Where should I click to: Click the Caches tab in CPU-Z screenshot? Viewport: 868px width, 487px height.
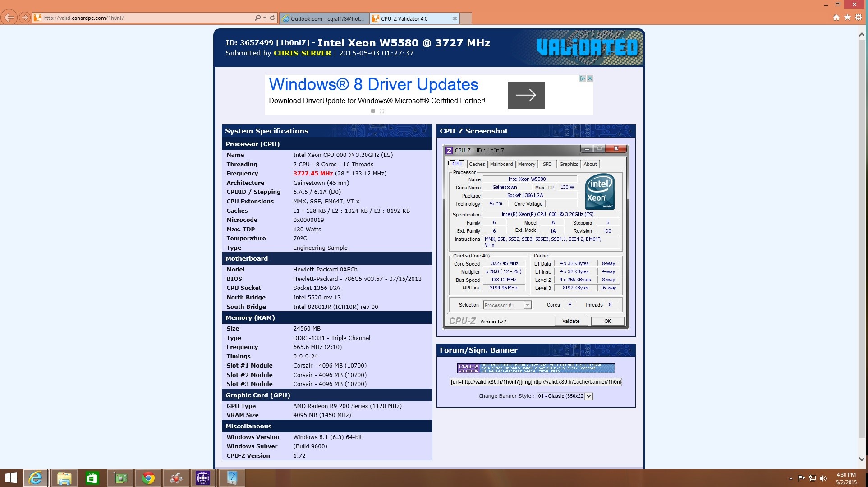(477, 164)
